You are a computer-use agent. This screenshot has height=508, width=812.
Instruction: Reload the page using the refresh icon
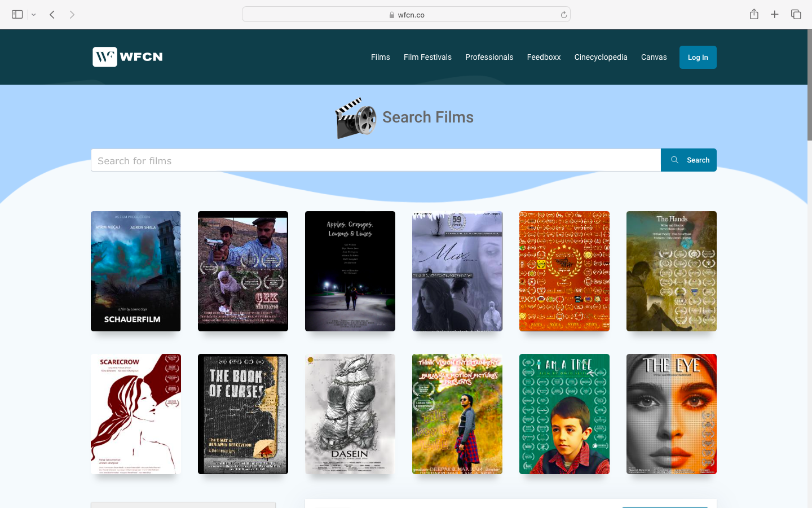coord(564,14)
